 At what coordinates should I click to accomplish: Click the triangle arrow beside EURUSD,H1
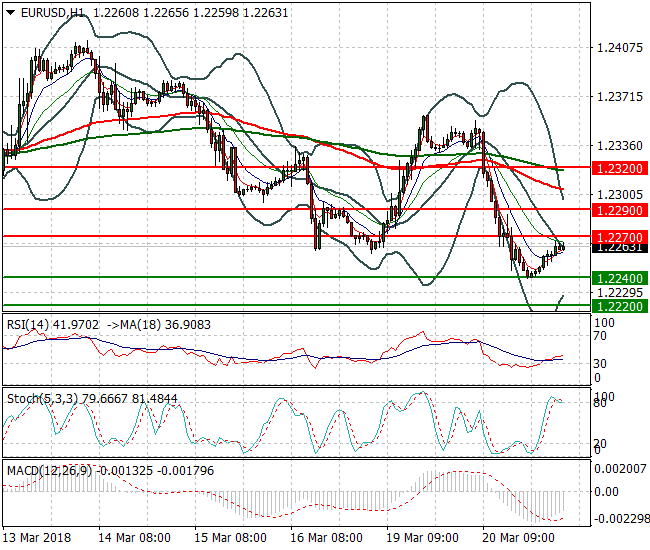point(10,12)
